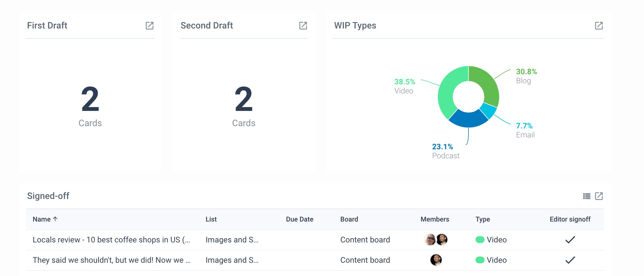Click second member avatar on Locals review row

click(x=442, y=240)
